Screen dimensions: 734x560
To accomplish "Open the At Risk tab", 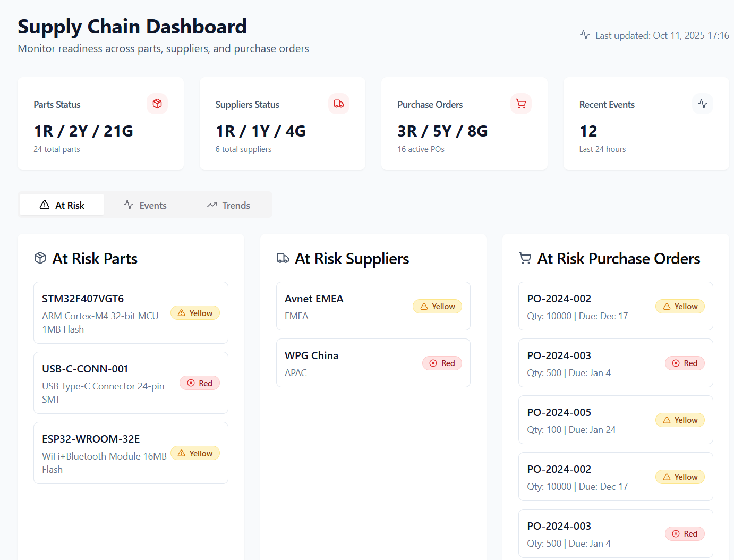I will pos(62,205).
